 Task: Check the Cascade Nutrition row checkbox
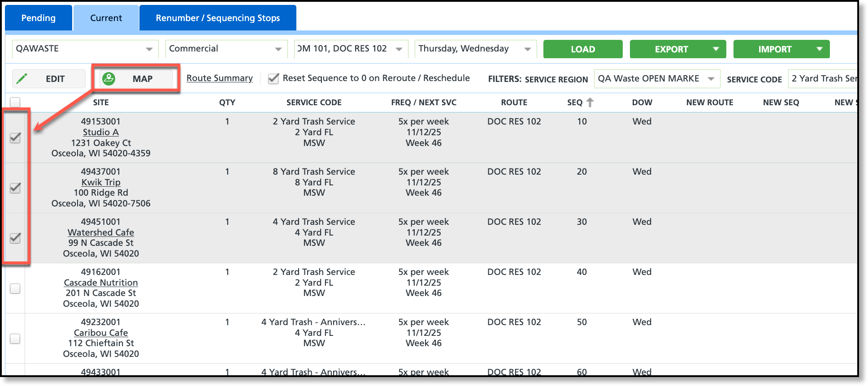coord(15,288)
